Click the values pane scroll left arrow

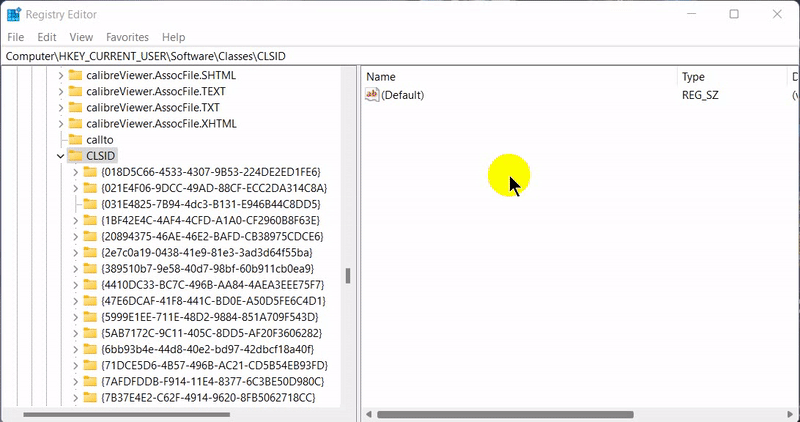(368, 414)
